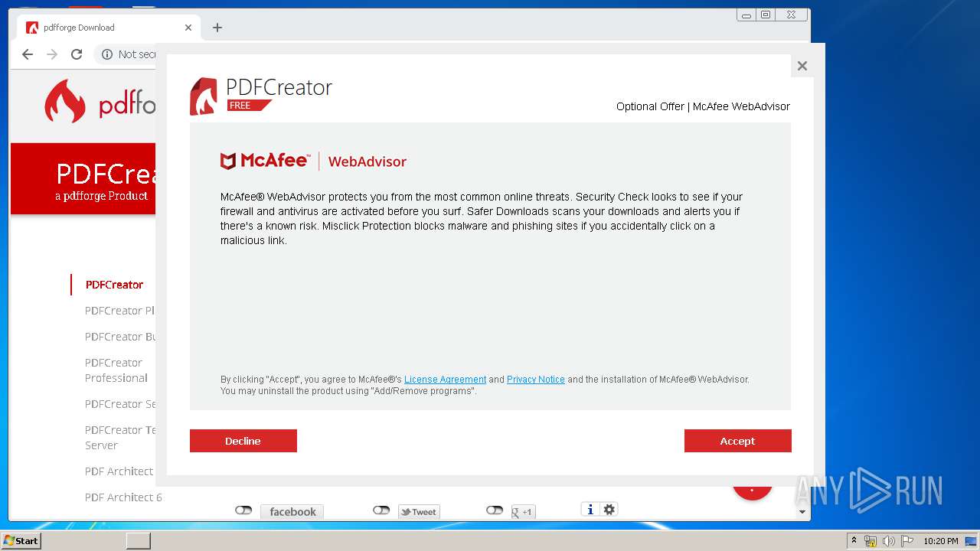Image resolution: width=980 pixels, height=551 pixels.
Task: Select PDFCreator in the webpage sidebar
Action: click(114, 285)
